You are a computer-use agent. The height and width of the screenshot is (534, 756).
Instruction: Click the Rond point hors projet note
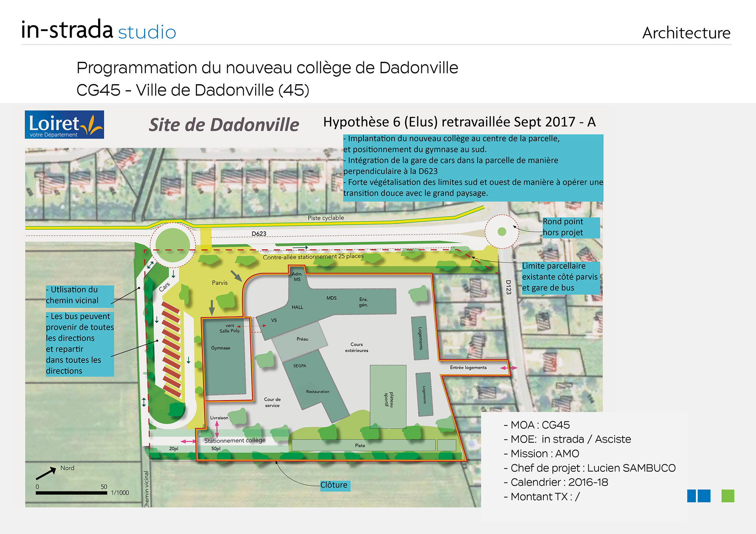[571, 227]
